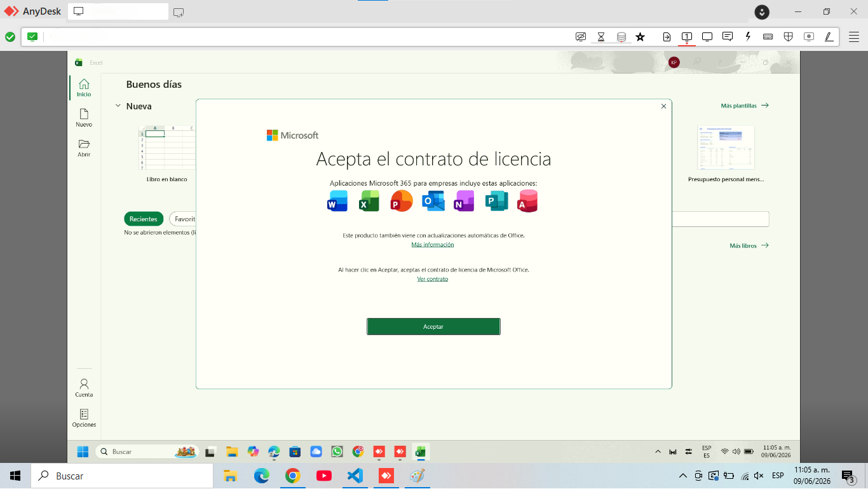Viewport: 868px width, 489px height.
Task: Open Opciones in Excel sidebar
Action: point(84,418)
